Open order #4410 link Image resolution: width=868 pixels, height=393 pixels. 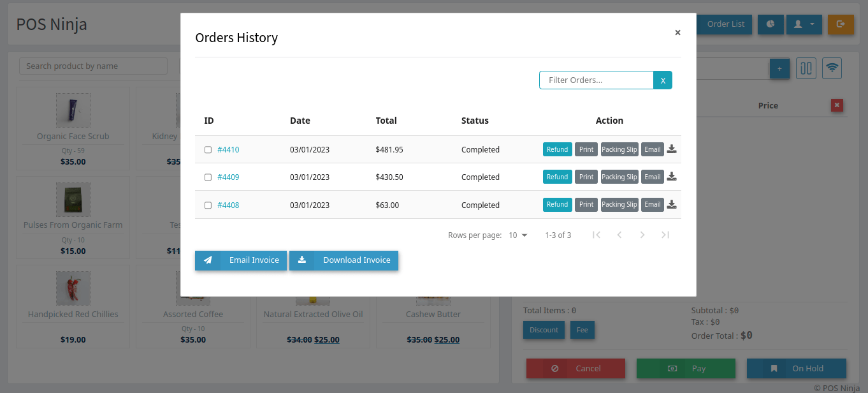(228, 150)
